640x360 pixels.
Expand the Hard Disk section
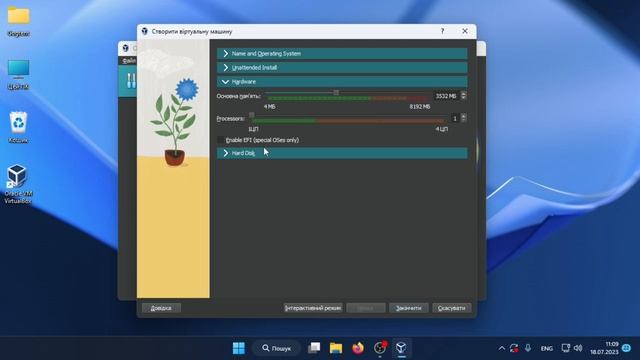pos(342,153)
